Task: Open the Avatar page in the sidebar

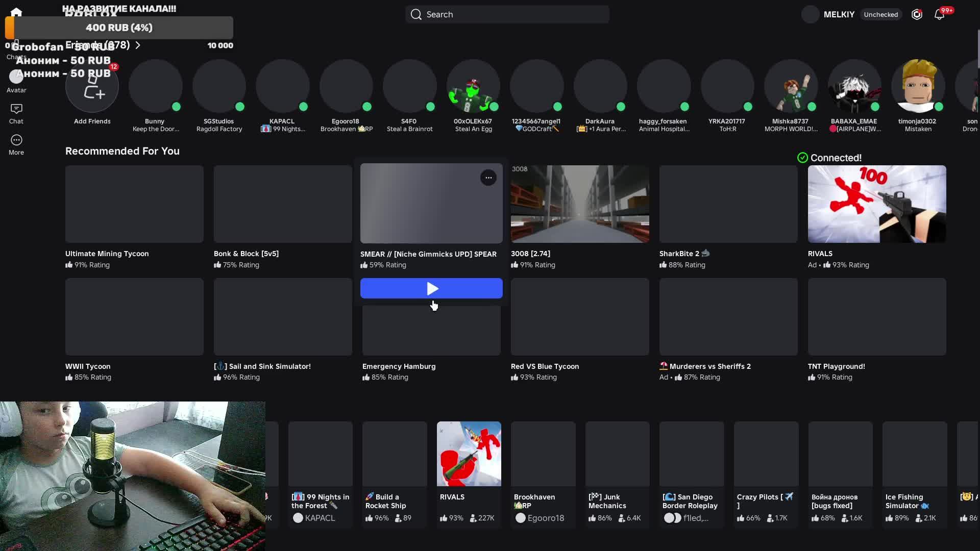Action: point(16,82)
